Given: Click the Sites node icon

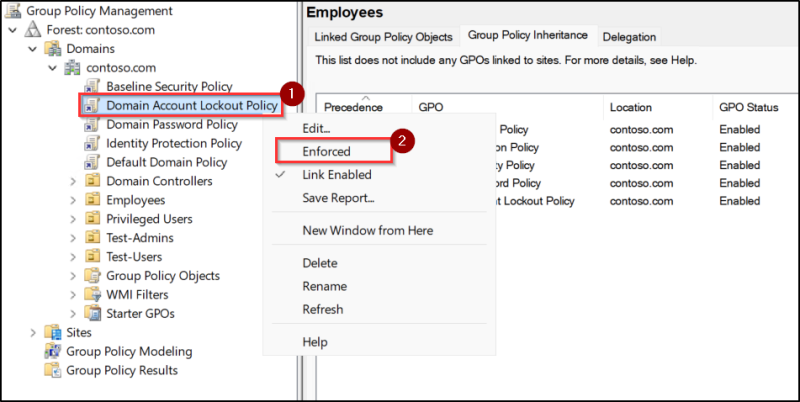Looking at the screenshot, I should coord(53,333).
